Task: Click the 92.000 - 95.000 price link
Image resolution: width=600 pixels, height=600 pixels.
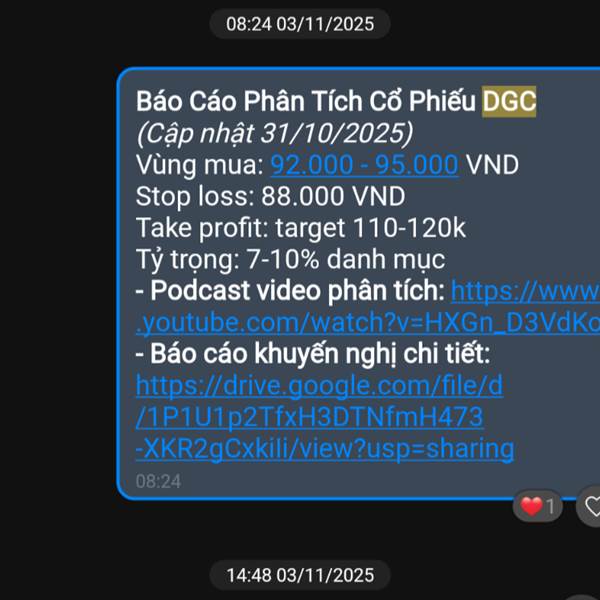Action: [x=364, y=165]
